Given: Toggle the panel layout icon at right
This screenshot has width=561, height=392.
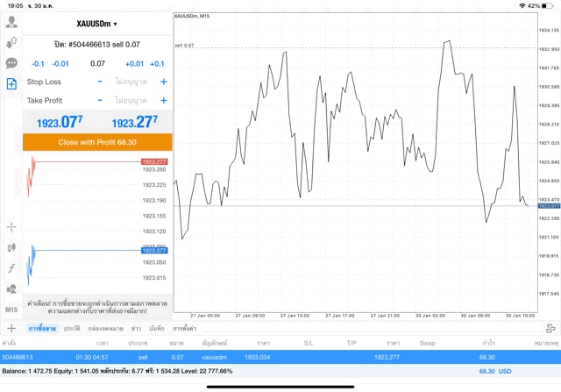Looking at the screenshot, I should 550,328.
